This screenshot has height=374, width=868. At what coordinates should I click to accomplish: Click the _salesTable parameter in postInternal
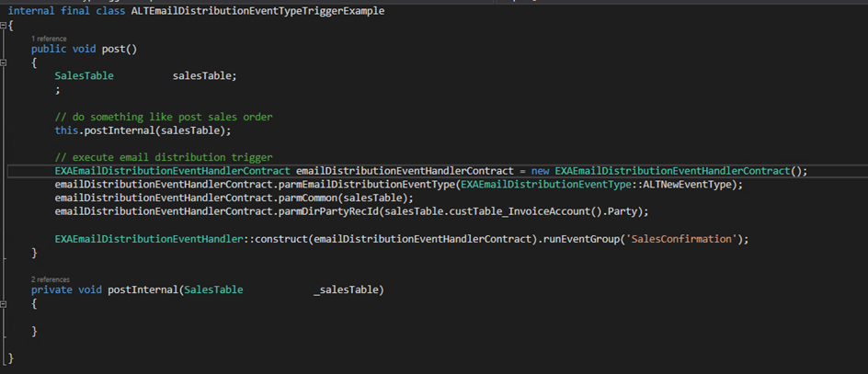click(x=346, y=290)
